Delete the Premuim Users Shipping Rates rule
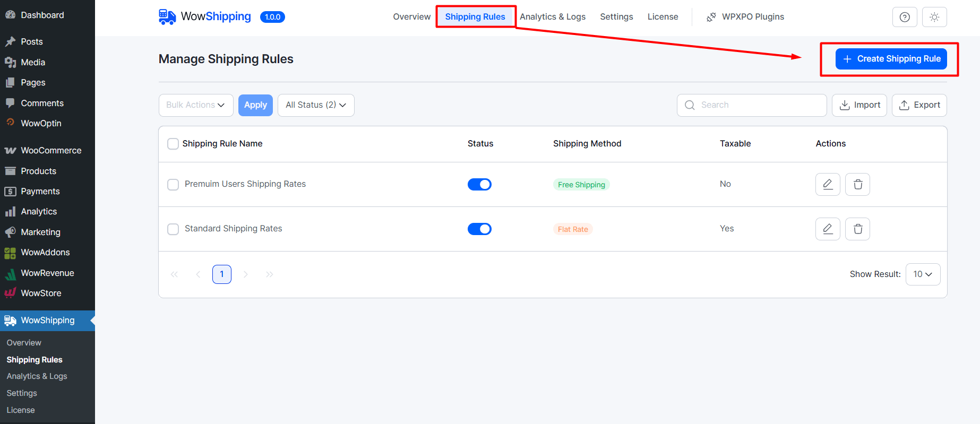The image size is (980, 424). (x=857, y=184)
